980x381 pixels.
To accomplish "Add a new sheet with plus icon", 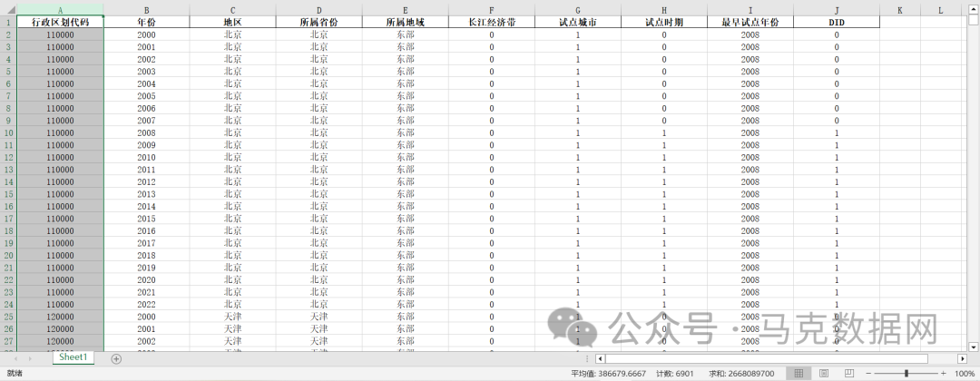I will (x=116, y=358).
